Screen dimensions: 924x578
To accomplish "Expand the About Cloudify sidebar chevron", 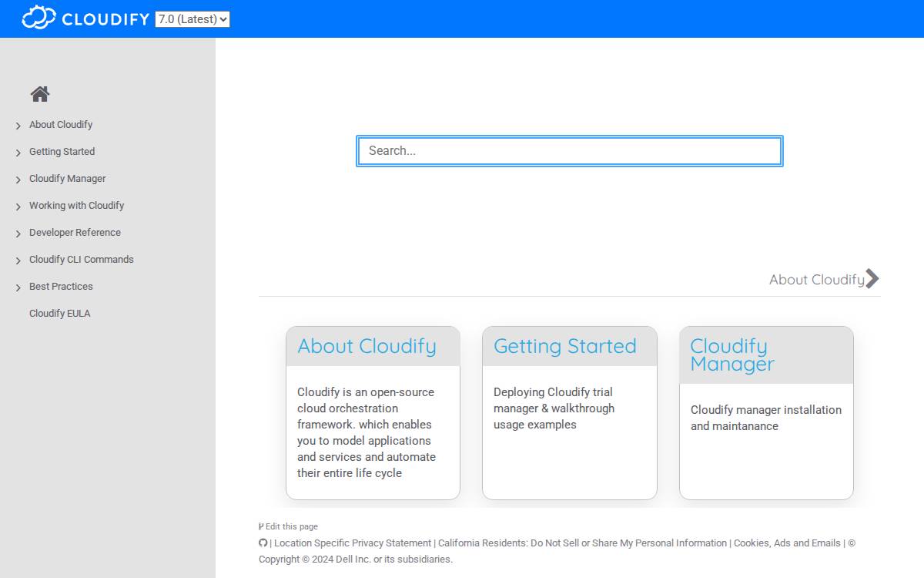I will (18, 126).
